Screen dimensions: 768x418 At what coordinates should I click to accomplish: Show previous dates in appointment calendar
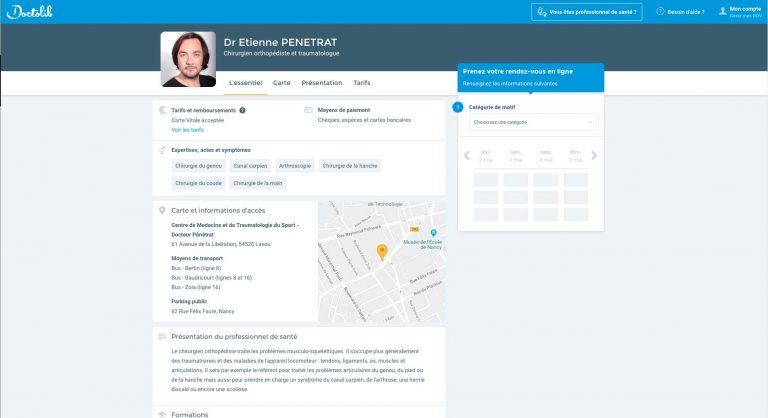click(466, 155)
